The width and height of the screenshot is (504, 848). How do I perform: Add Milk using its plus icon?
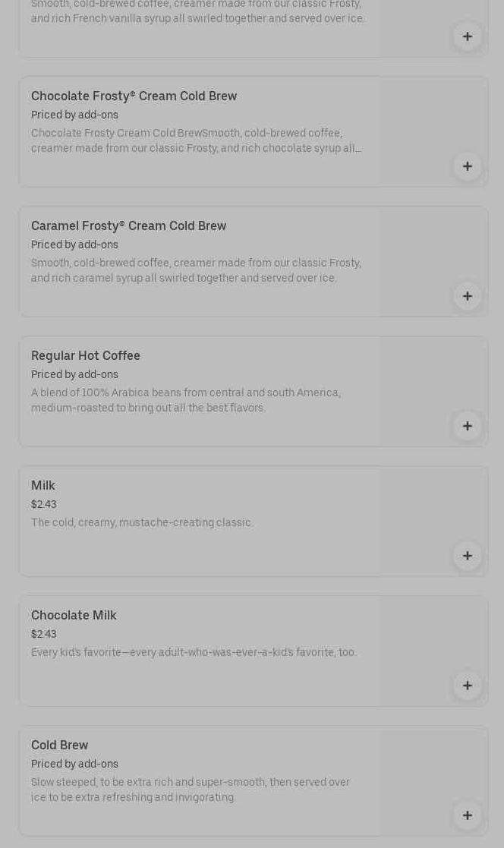(x=467, y=556)
